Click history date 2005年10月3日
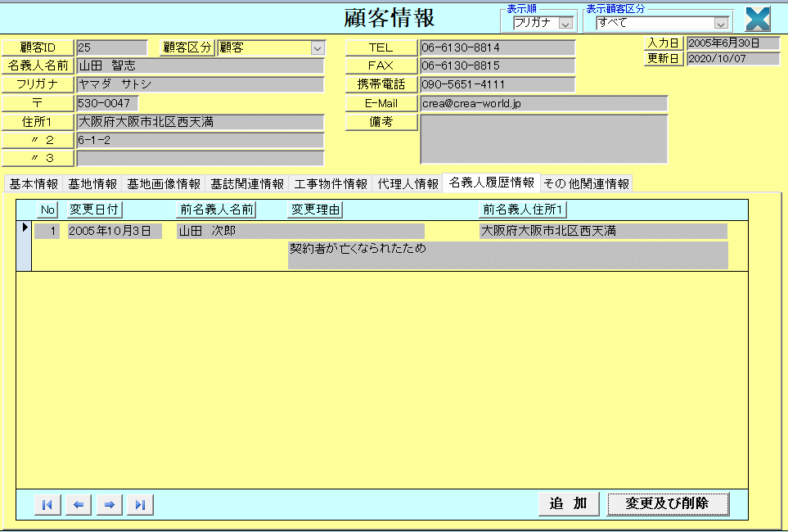The width and height of the screenshot is (788, 532). tap(115, 232)
